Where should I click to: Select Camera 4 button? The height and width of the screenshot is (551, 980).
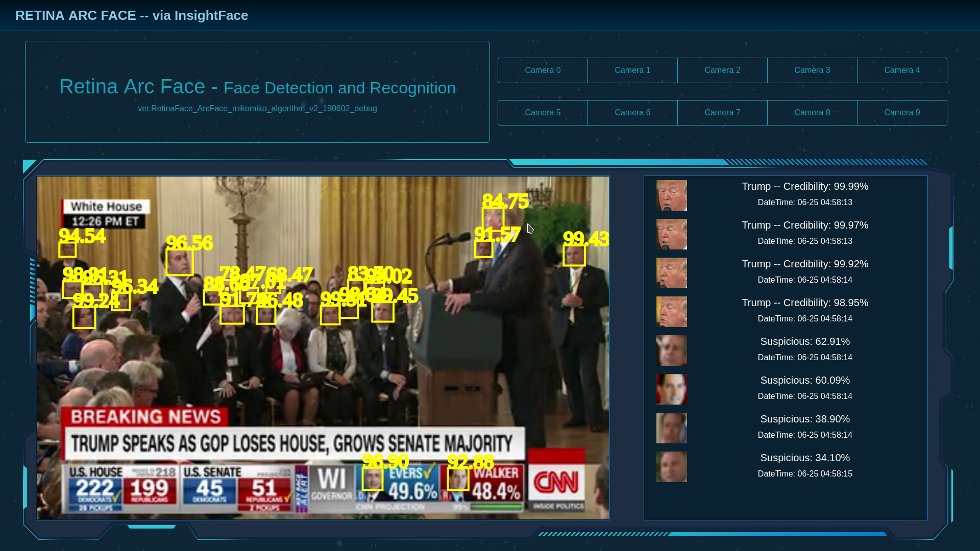point(902,70)
